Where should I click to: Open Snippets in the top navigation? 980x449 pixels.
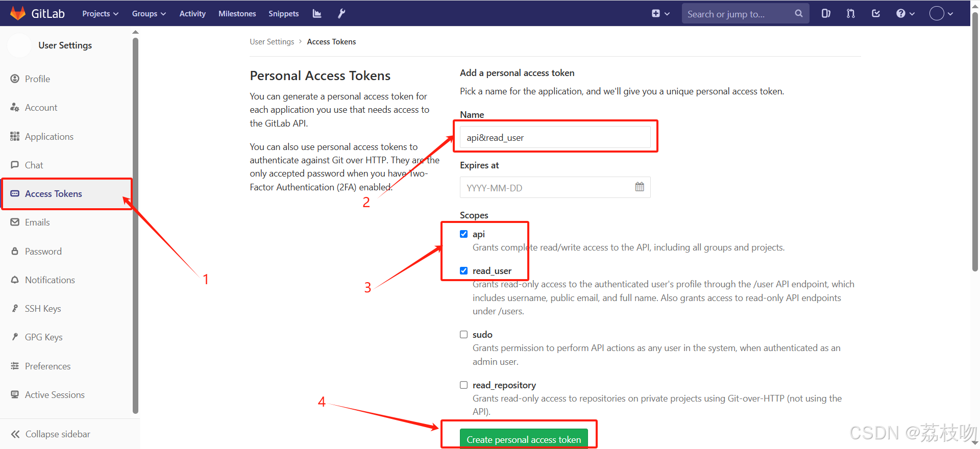(284, 14)
